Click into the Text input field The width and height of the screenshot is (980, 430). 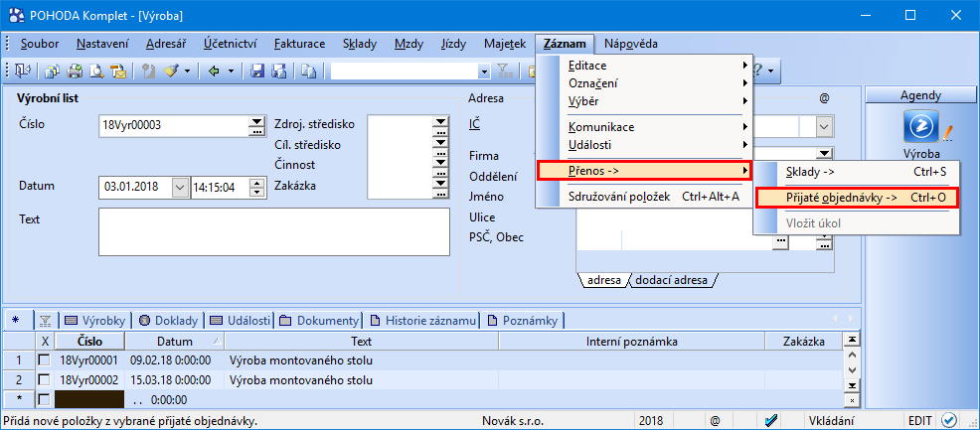pyautogui.click(x=274, y=231)
